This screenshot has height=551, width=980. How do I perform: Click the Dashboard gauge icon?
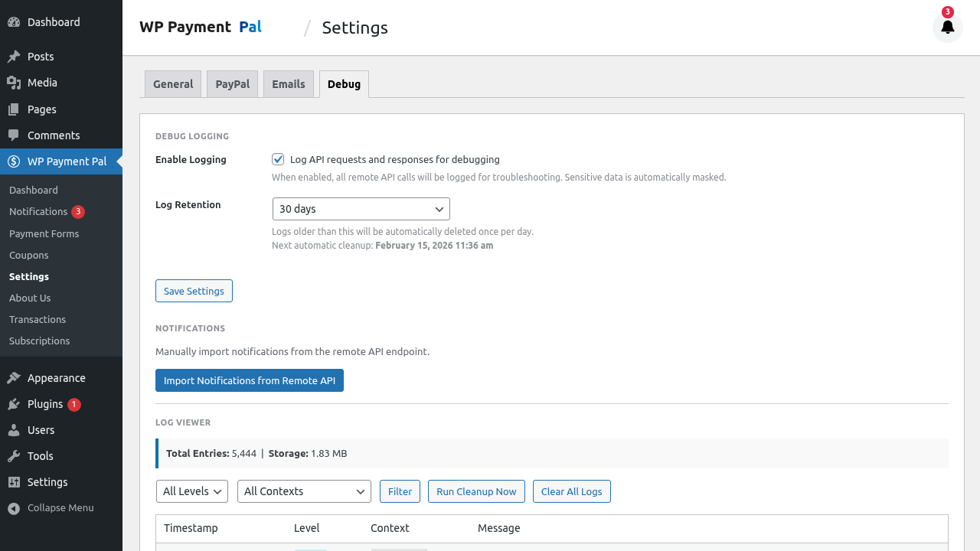pyautogui.click(x=12, y=21)
